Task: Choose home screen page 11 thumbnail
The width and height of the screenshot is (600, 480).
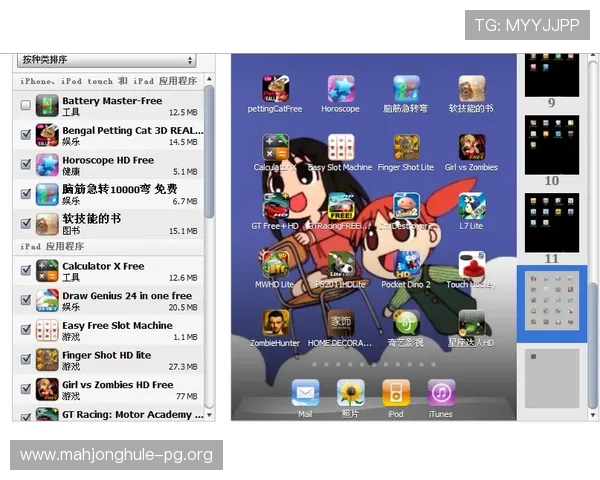Action: pos(551,223)
